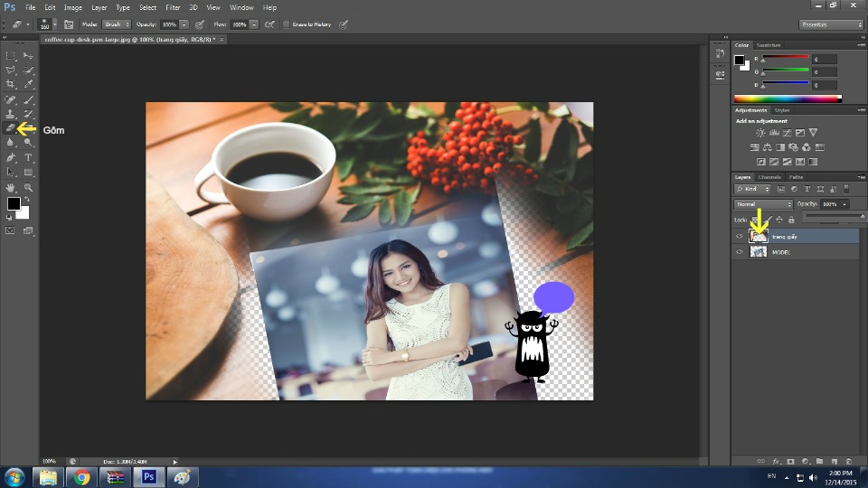The width and height of the screenshot is (868, 488).
Task: Hide the MODEL layer
Action: point(739,252)
